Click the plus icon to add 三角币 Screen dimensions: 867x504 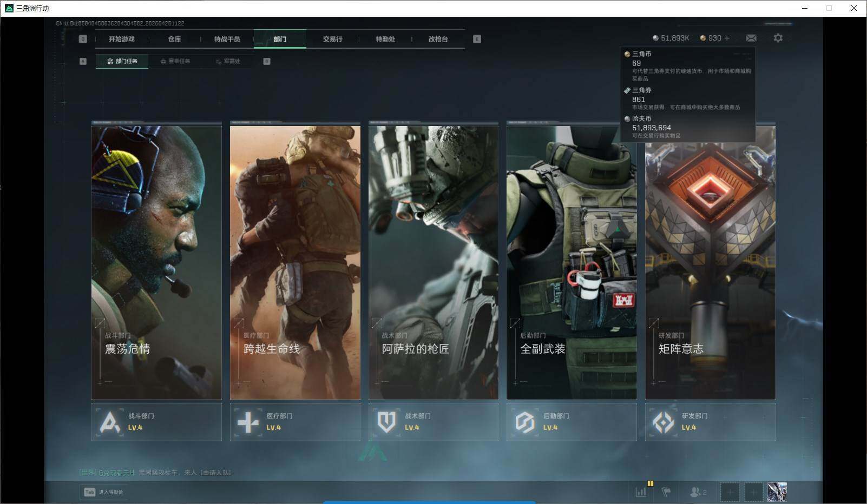727,38
